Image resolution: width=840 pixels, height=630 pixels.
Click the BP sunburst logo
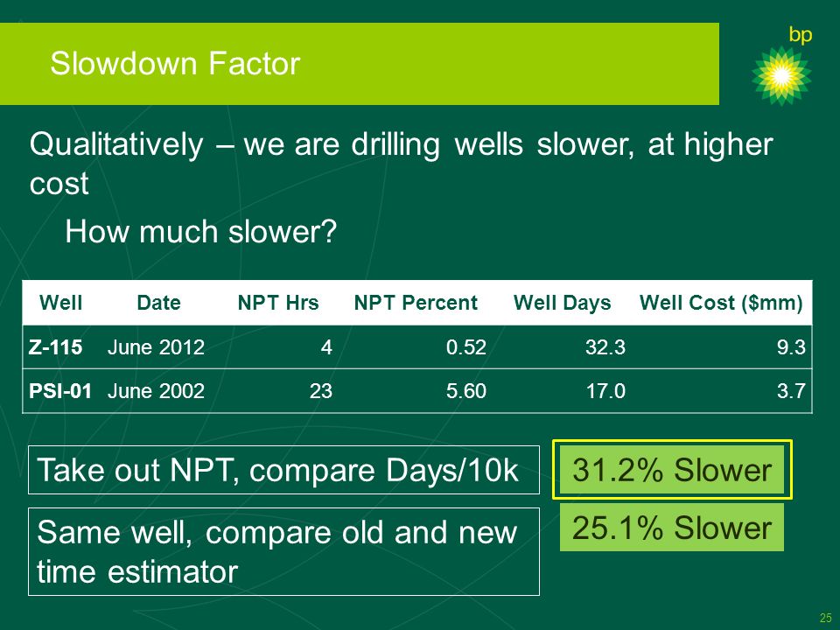781,75
